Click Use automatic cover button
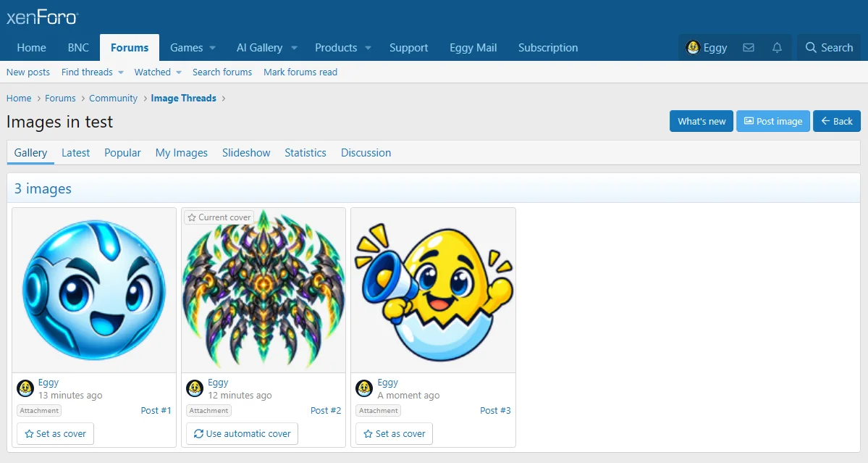868x463 pixels. pos(242,433)
